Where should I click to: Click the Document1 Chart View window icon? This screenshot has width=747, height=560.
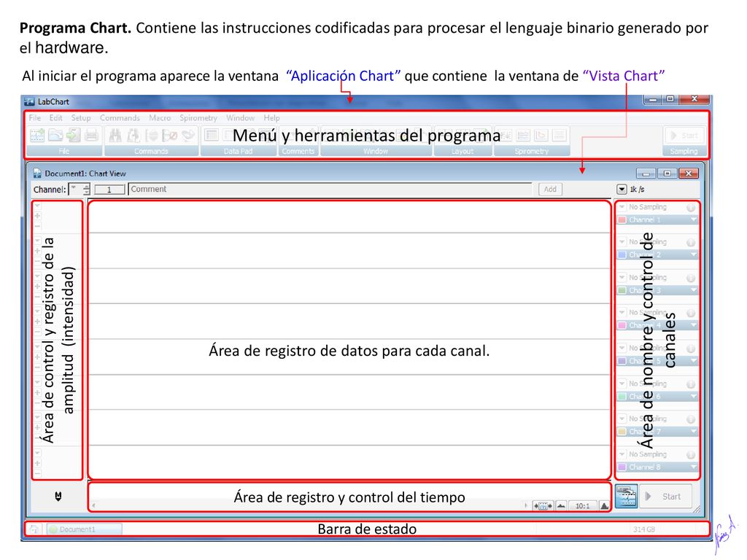click(x=36, y=174)
